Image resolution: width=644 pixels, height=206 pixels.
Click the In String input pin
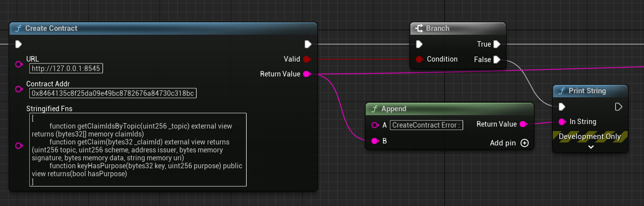point(562,122)
